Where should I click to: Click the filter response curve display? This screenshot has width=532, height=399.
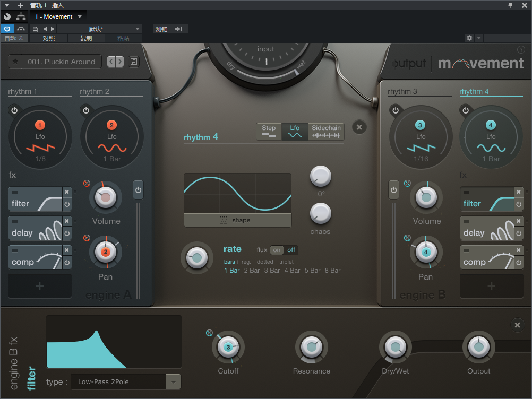(x=114, y=342)
